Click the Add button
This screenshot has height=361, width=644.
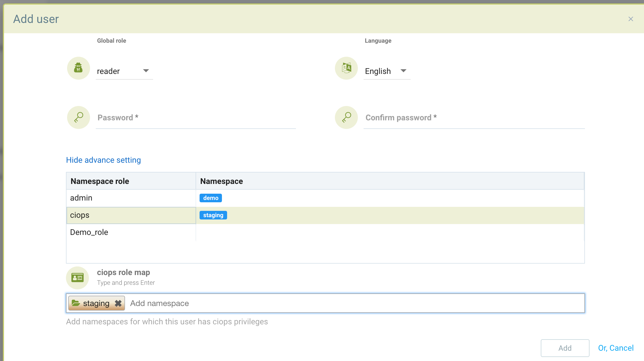pos(564,348)
